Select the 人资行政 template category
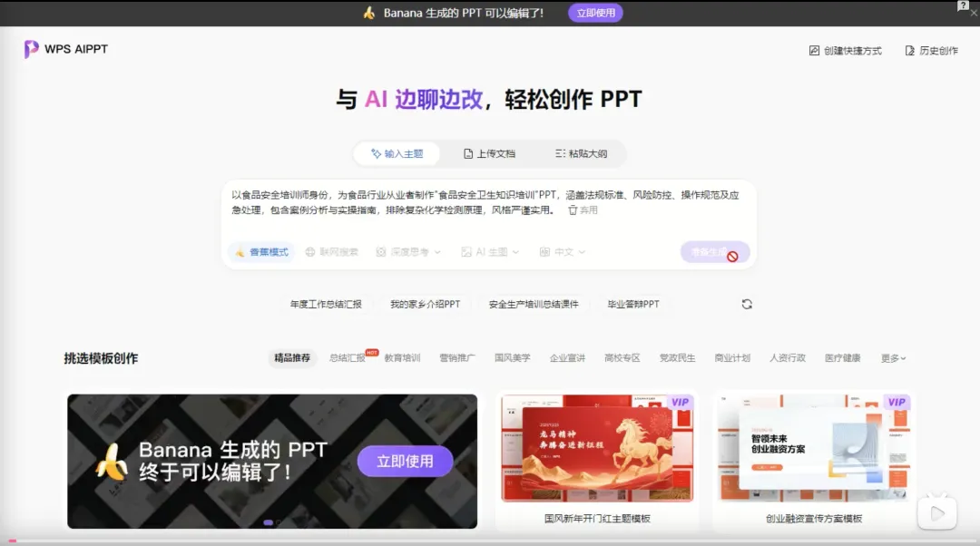980x546 pixels. click(x=787, y=358)
